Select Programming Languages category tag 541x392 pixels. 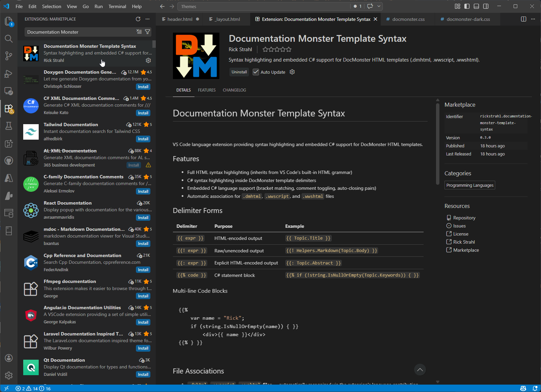tap(470, 185)
